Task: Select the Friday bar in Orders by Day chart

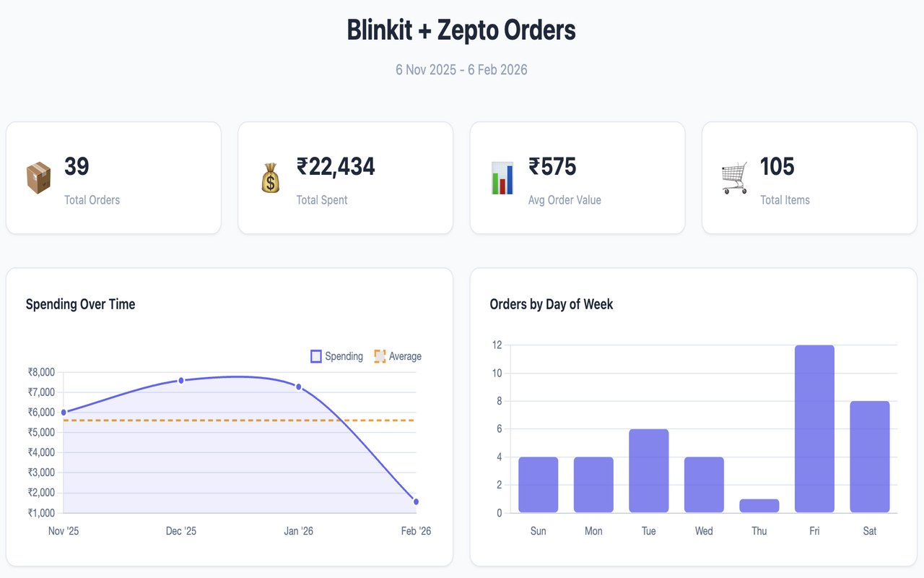Action: click(814, 426)
